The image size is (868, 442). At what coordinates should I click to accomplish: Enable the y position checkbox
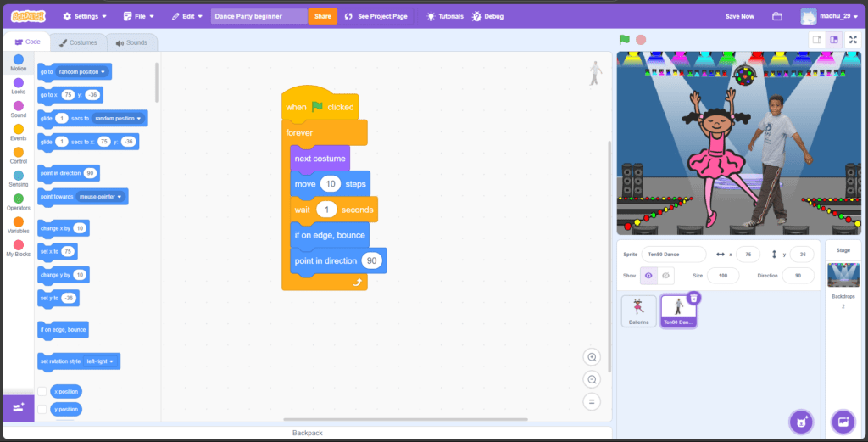(42, 409)
